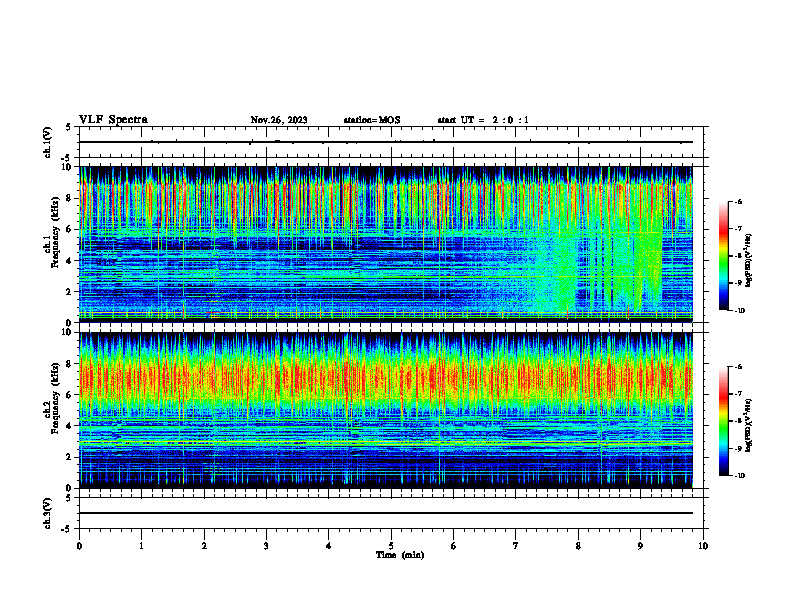Click the time-axis tick label "2"

204,546
